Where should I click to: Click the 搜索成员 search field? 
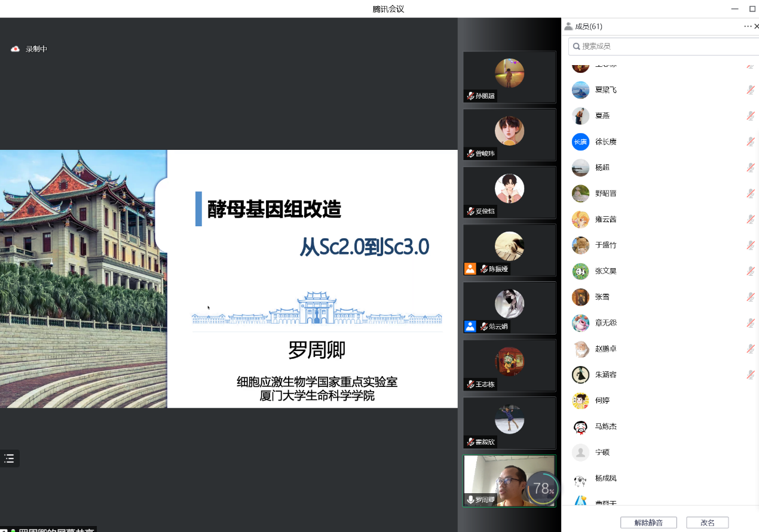(663, 46)
